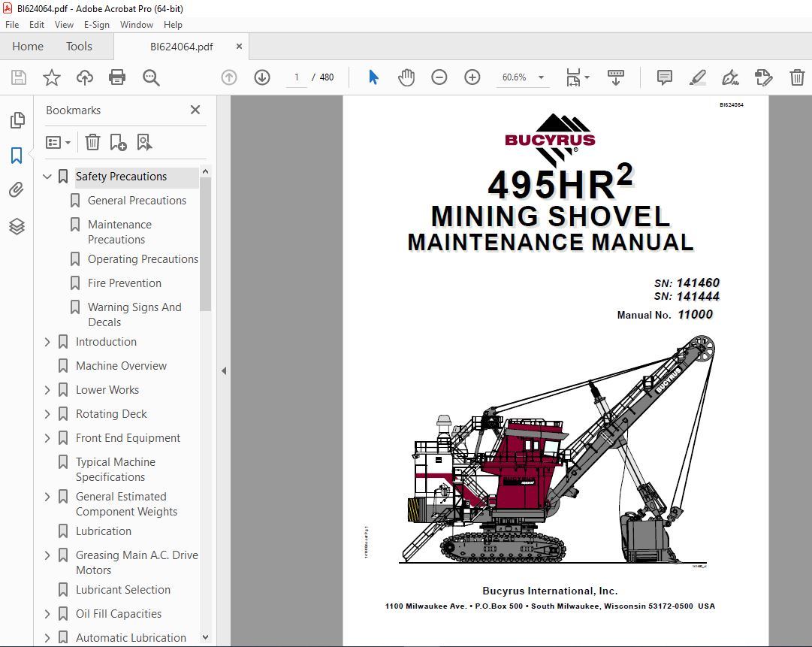Image resolution: width=812 pixels, height=647 pixels.
Task: Close the BI624064.pdf tab
Action: point(239,47)
